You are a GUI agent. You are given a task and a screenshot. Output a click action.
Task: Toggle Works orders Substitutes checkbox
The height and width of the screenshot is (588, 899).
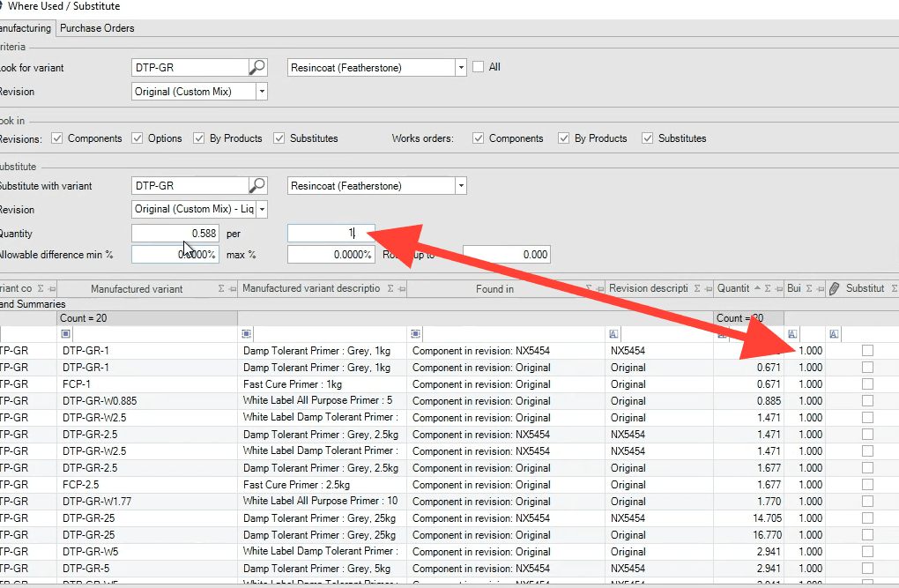click(647, 138)
